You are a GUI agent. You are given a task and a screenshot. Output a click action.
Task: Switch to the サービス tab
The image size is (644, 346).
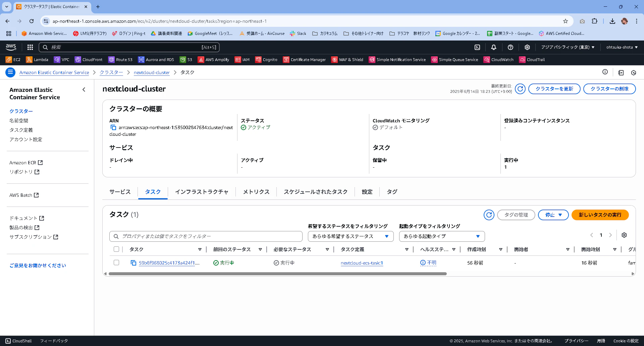pos(120,192)
